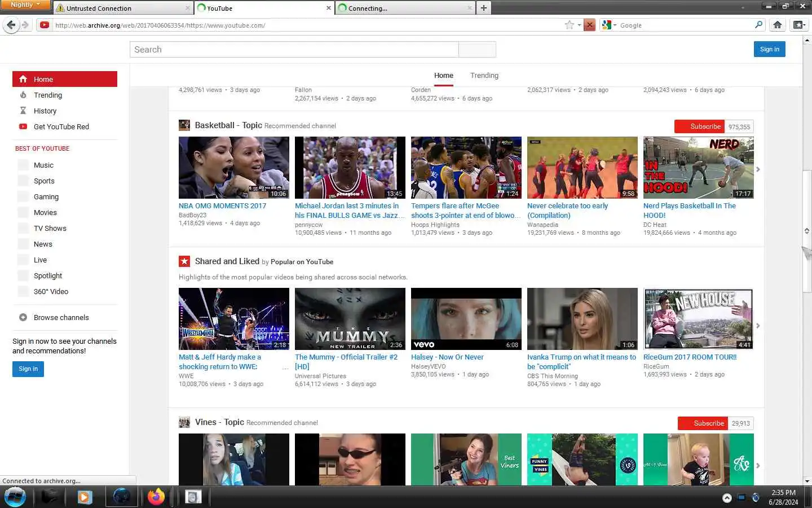Open the Nerd Plays Basketball thumbnail
This screenshot has height=508, width=812.
(x=699, y=168)
